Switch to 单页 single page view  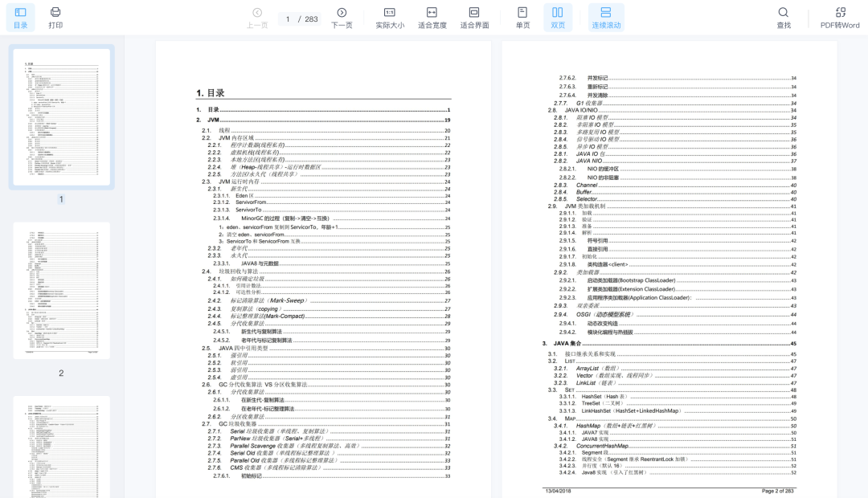click(x=522, y=17)
